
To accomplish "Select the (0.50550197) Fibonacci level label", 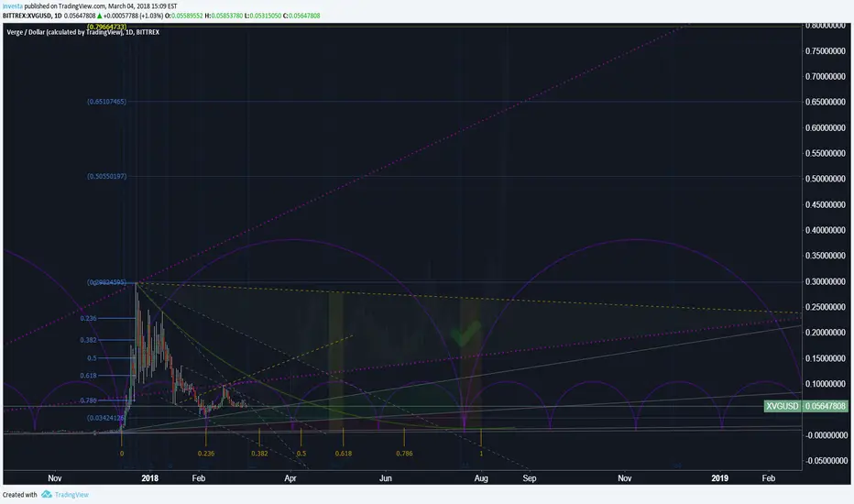I will 106,176.
